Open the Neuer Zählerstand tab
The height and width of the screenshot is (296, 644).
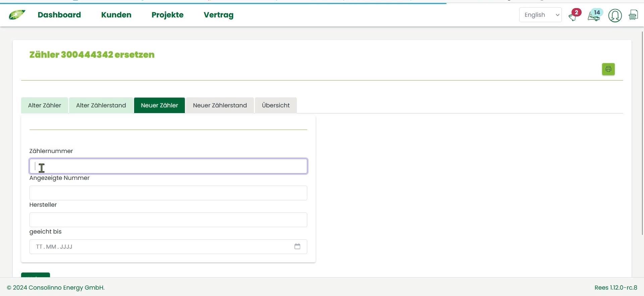coord(220,105)
